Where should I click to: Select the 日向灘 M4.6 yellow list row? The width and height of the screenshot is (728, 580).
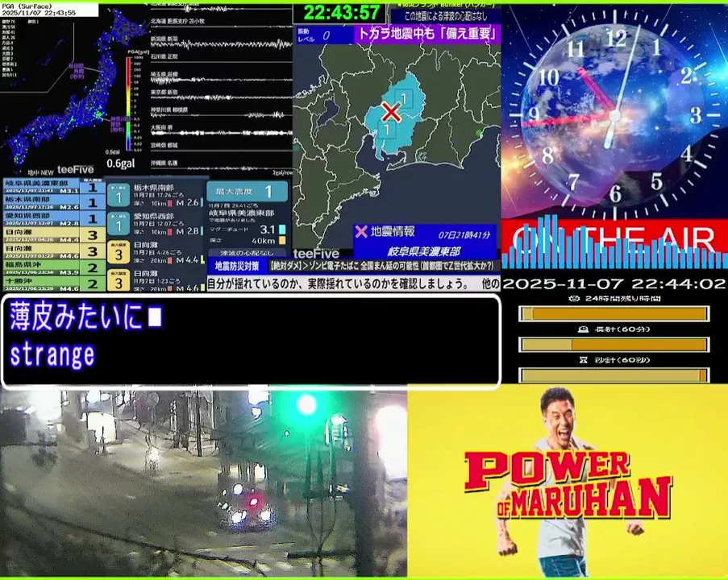(x=54, y=251)
